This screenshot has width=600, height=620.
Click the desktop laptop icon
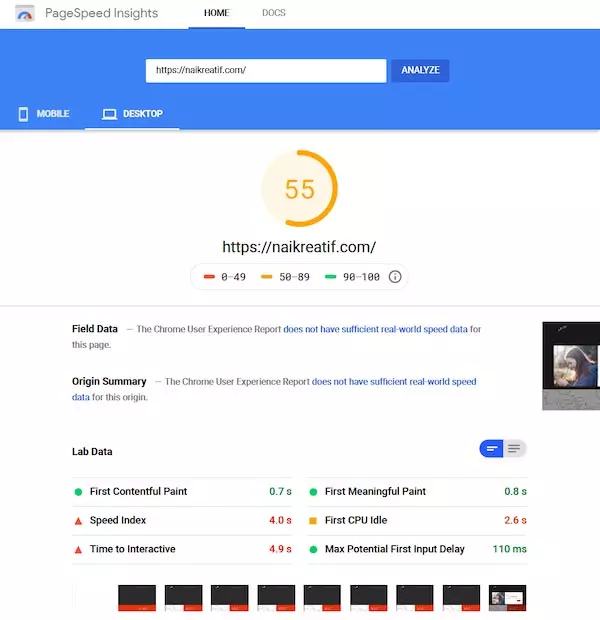pos(109,114)
